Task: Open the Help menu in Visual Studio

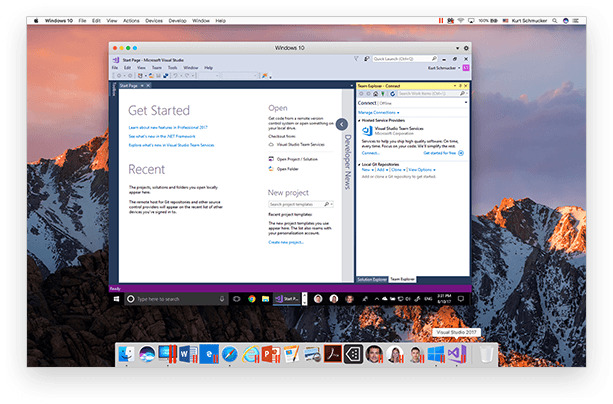Action: [208, 68]
